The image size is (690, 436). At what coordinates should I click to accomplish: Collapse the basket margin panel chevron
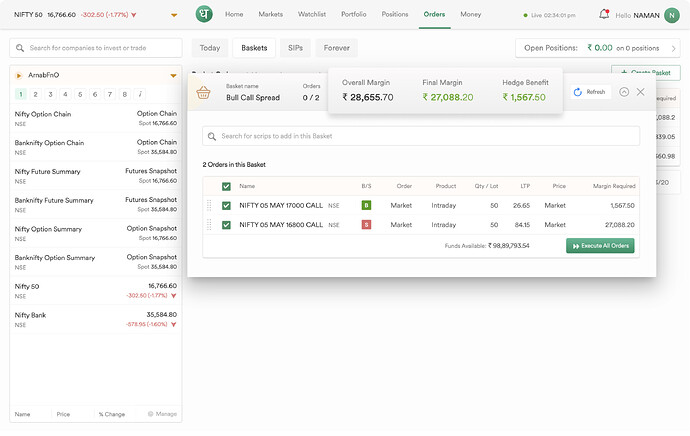pyautogui.click(x=624, y=92)
